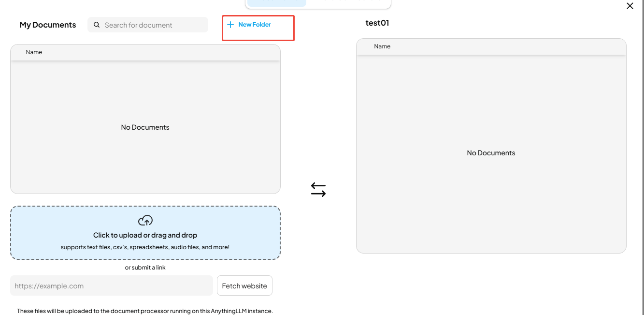The image size is (644, 315).
Task: Click the plus icon beside New Folder
Action: tap(230, 25)
